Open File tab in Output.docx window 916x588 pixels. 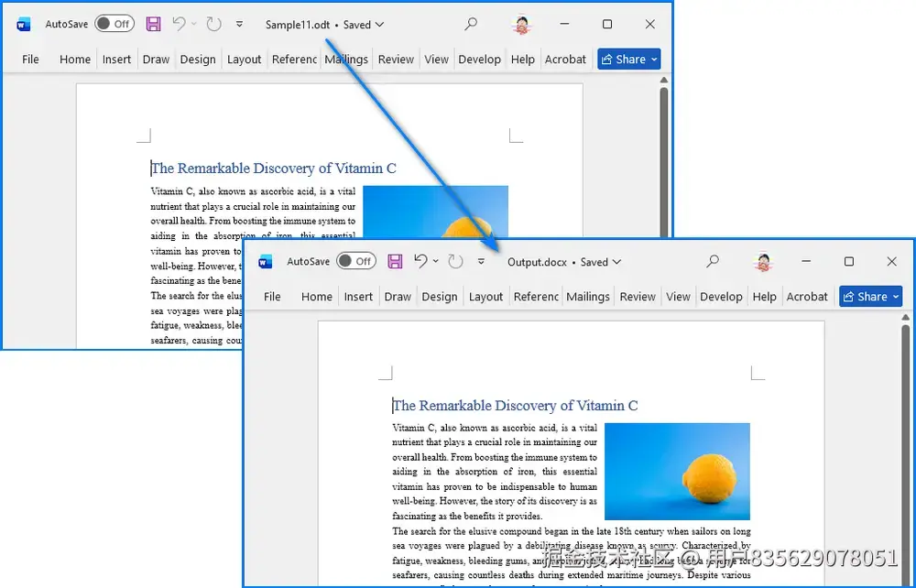point(272,296)
